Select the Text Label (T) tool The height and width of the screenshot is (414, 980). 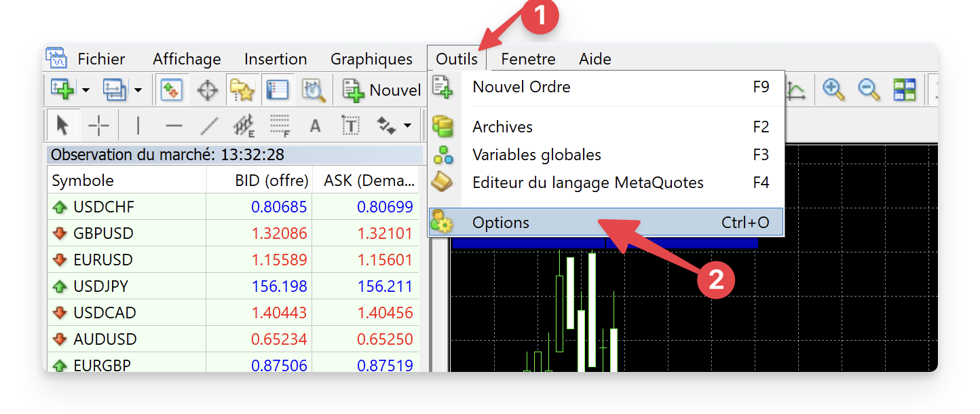(x=350, y=126)
